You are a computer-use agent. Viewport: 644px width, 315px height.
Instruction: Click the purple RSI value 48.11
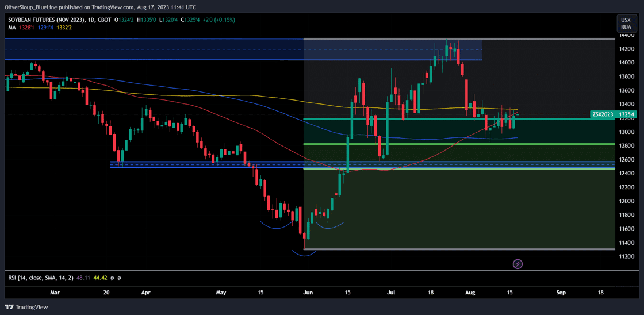click(84, 278)
